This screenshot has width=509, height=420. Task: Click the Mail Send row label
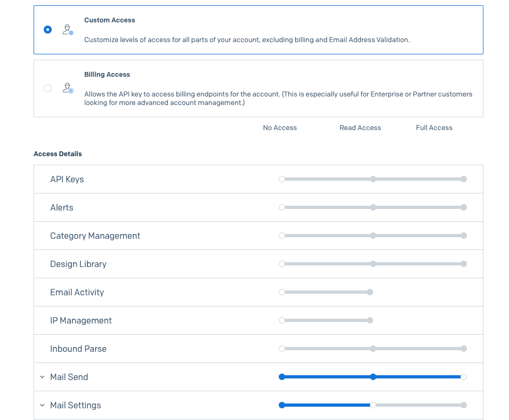point(69,377)
